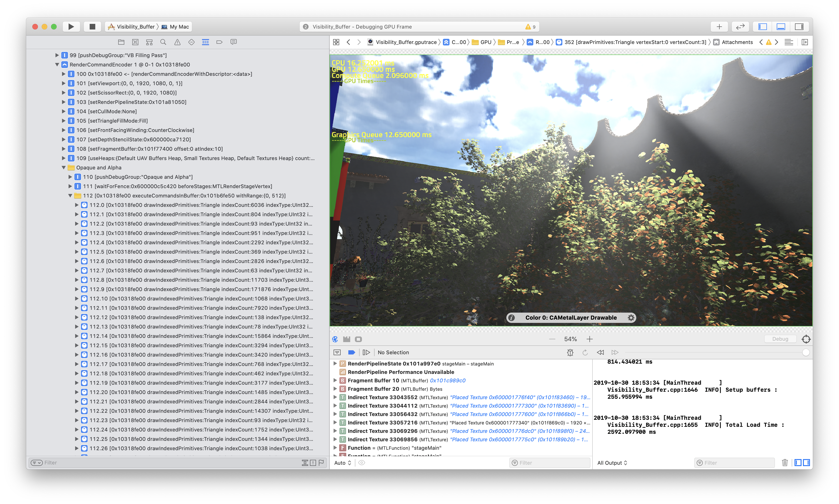Open the Issue navigator warning triangle icon
The width and height of the screenshot is (839, 504).
point(177,42)
